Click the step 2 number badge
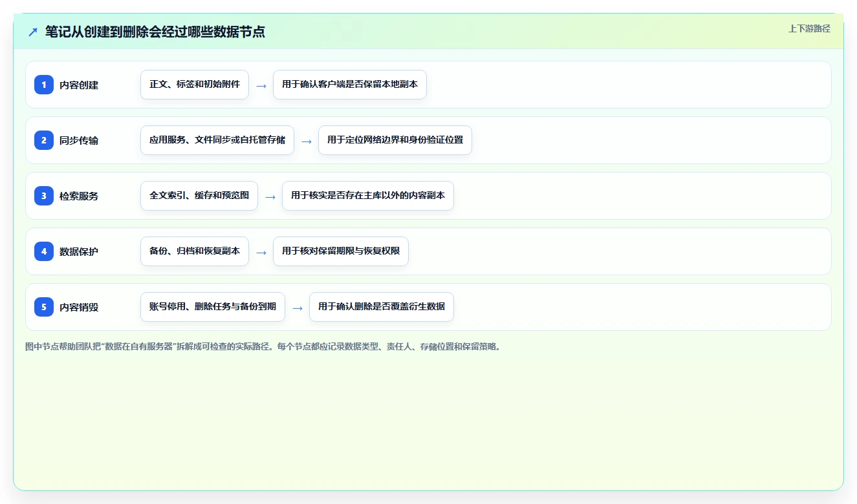 44,140
